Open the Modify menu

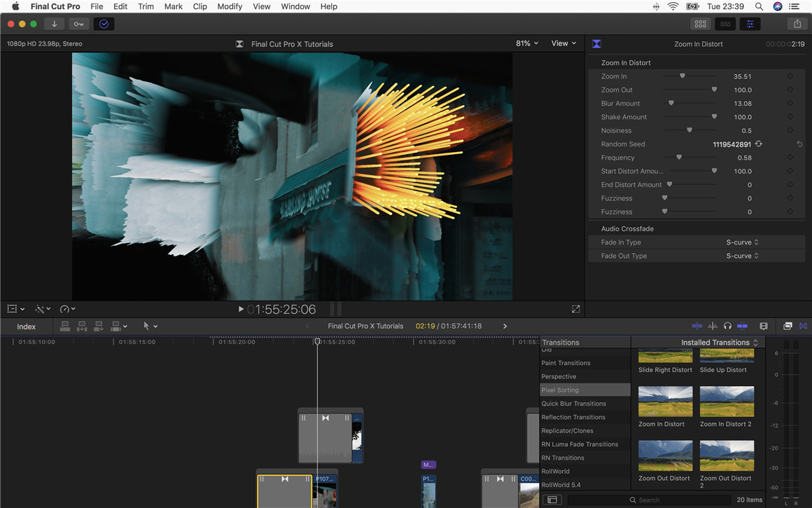click(230, 6)
